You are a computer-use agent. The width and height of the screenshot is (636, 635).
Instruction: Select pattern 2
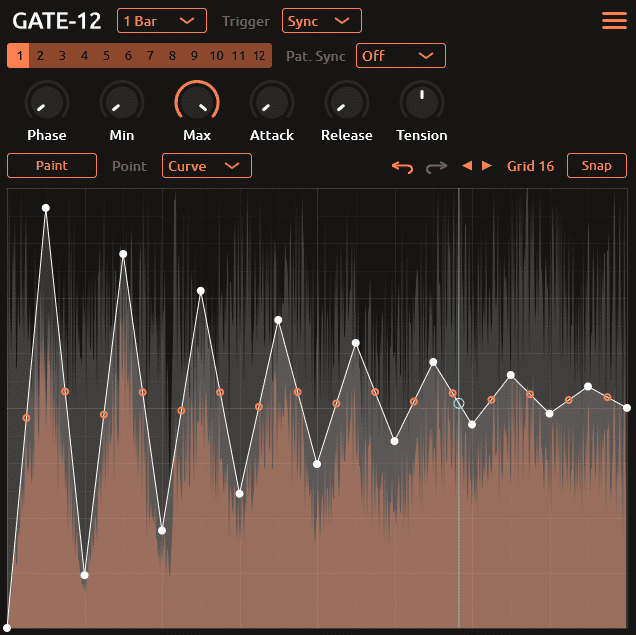[40, 56]
